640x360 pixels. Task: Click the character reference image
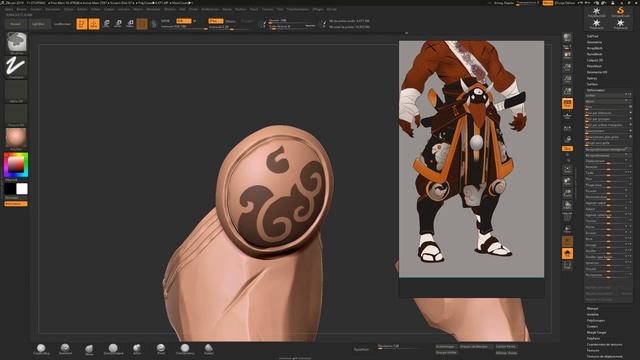pyautogui.click(x=471, y=159)
